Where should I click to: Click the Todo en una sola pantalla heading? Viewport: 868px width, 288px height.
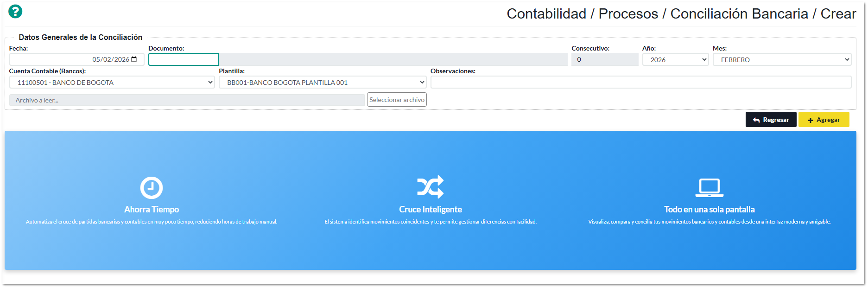click(710, 210)
